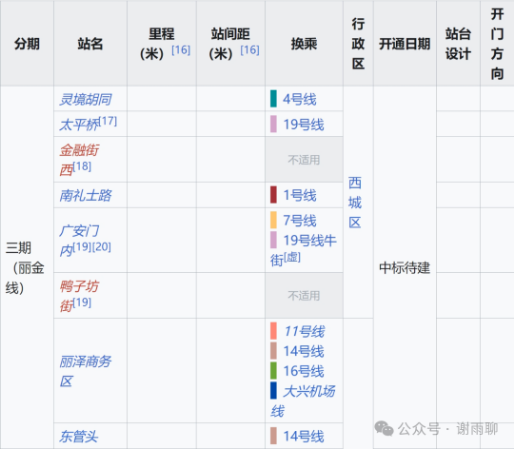Screen dimensions: 514x458
Task: Open the 丽泽商务区 station link
Action: tap(85, 371)
